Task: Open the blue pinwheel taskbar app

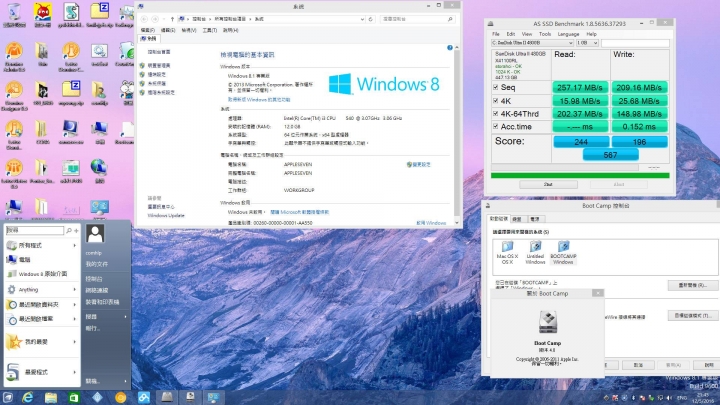Action: tap(144, 397)
